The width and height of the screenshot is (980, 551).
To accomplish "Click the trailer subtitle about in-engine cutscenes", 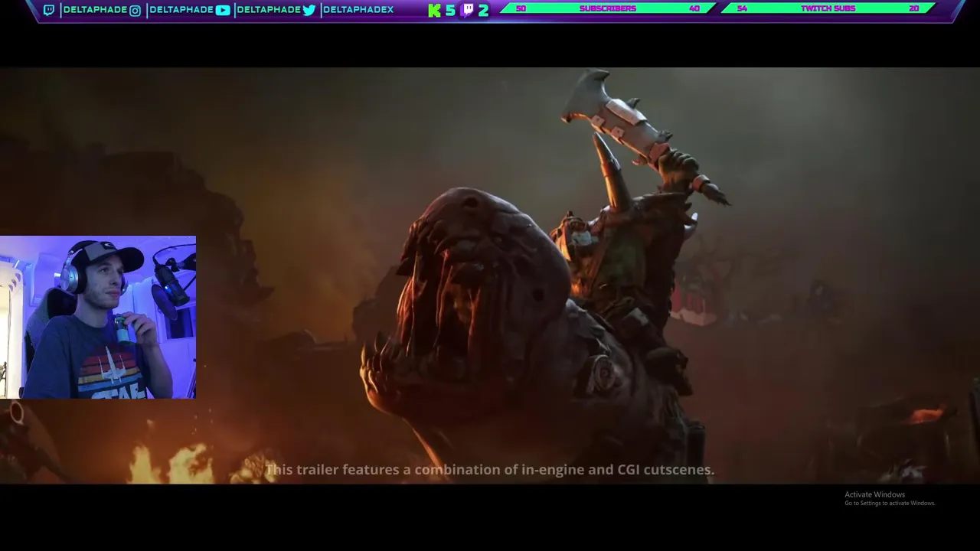I will [x=489, y=470].
